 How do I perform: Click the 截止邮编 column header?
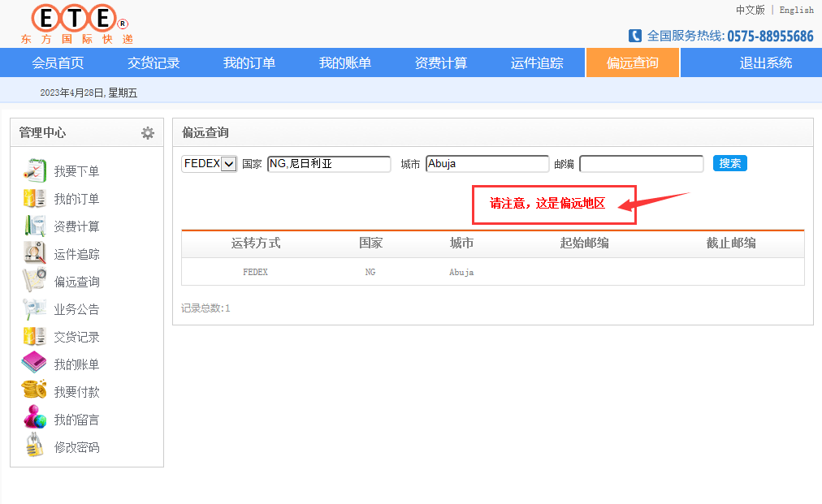coord(731,243)
